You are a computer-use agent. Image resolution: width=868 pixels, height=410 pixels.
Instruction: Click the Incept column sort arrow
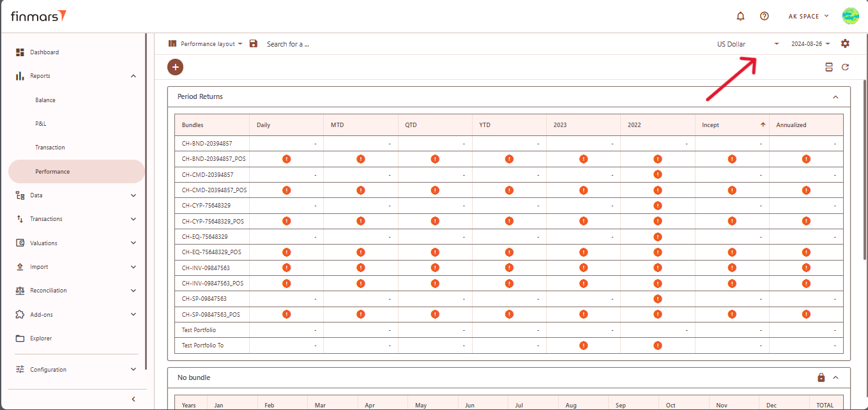[x=762, y=125]
